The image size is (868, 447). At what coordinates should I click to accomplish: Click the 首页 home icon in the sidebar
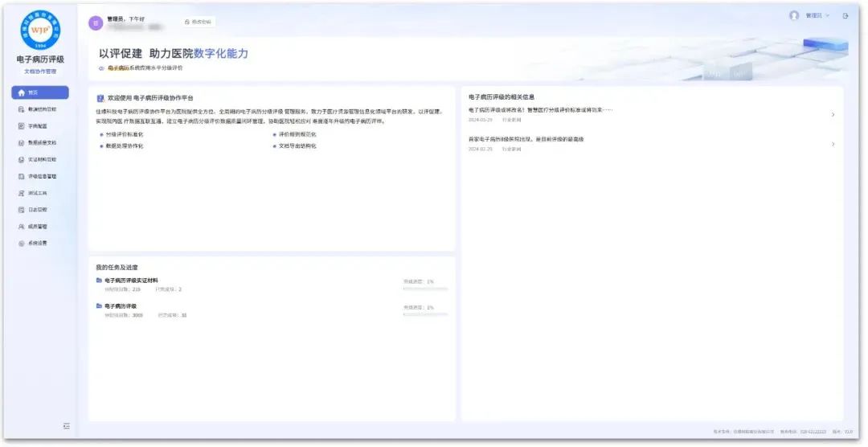22,92
